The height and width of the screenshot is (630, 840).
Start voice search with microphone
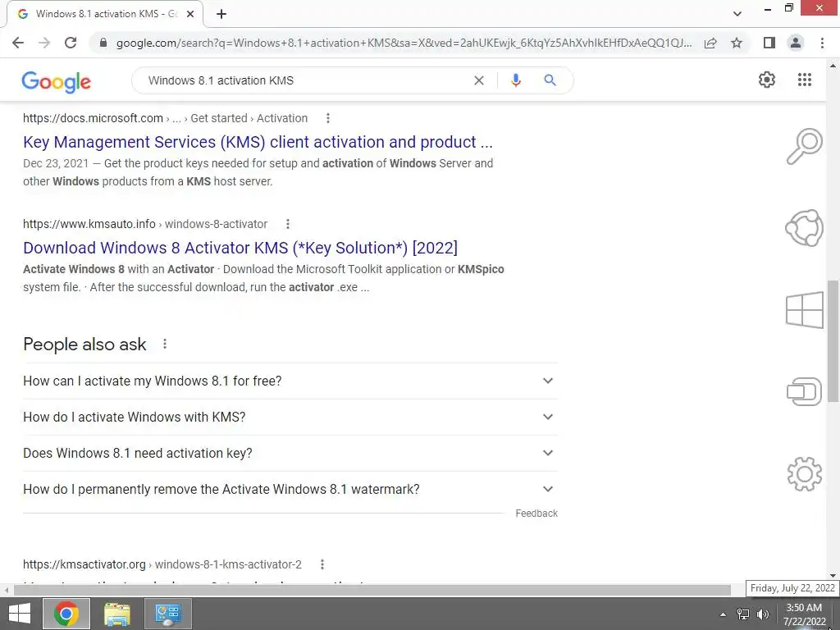tap(515, 80)
